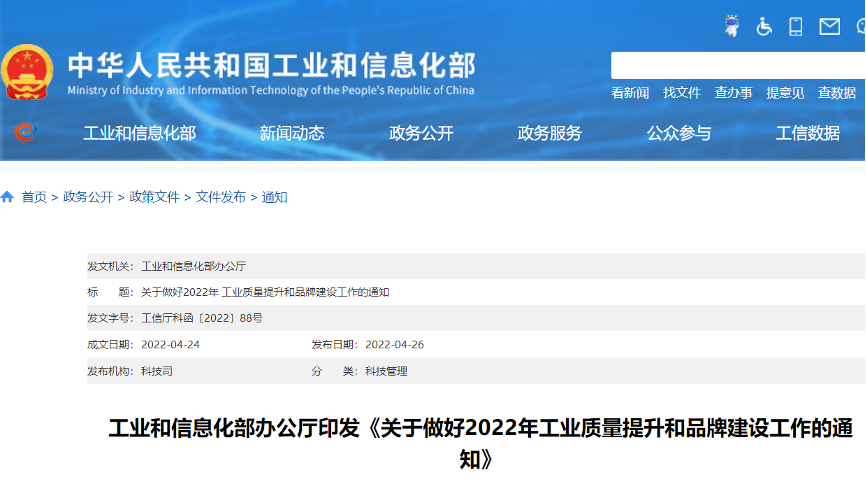
Task: Click the 成文日期 value 2022-04-24
Action: click(171, 344)
